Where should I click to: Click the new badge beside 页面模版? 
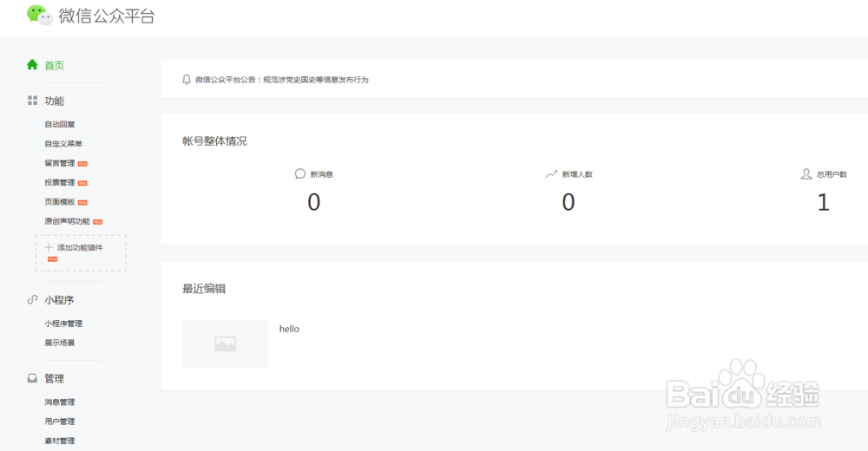[x=82, y=203]
